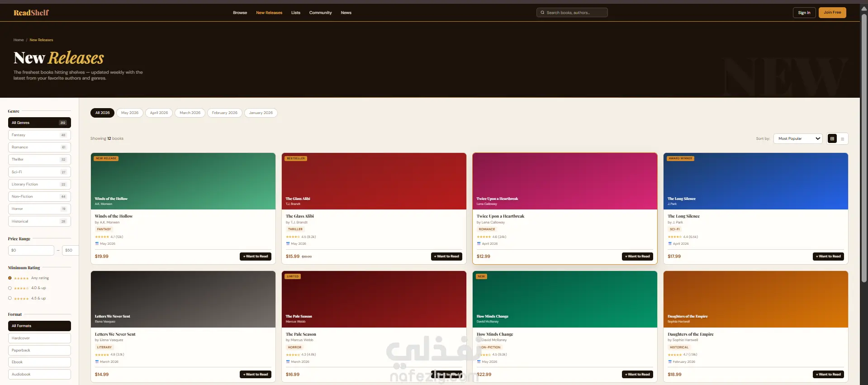The width and height of the screenshot is (868, 385).
Task: Select the May 2026 tab
Action: [130, 113]
